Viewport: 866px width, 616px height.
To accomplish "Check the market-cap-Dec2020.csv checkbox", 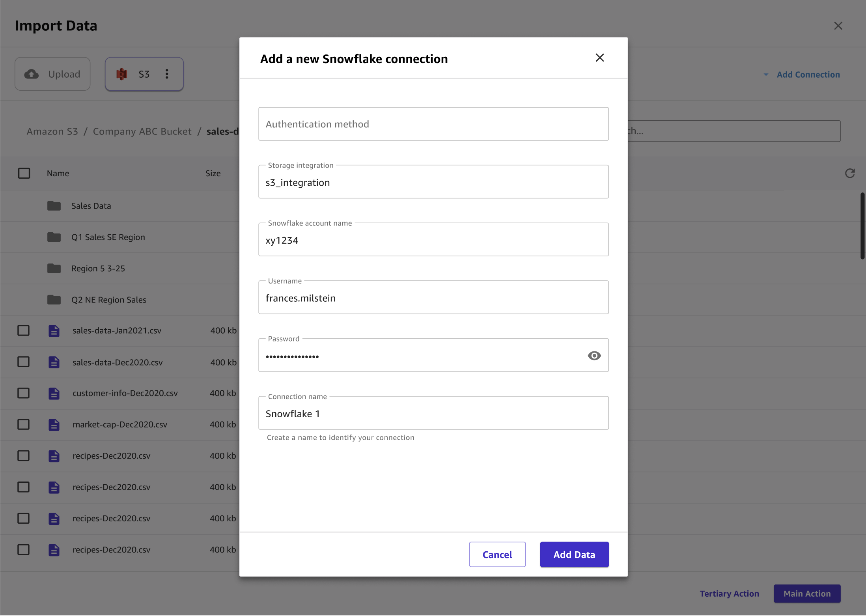I will (x=24, y=424).
